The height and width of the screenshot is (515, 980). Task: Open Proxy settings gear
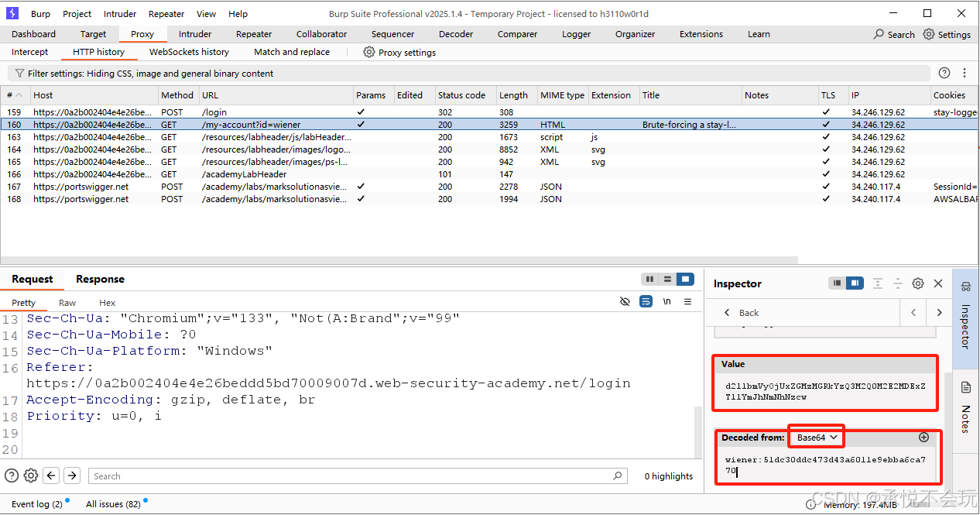click(369, 52)
